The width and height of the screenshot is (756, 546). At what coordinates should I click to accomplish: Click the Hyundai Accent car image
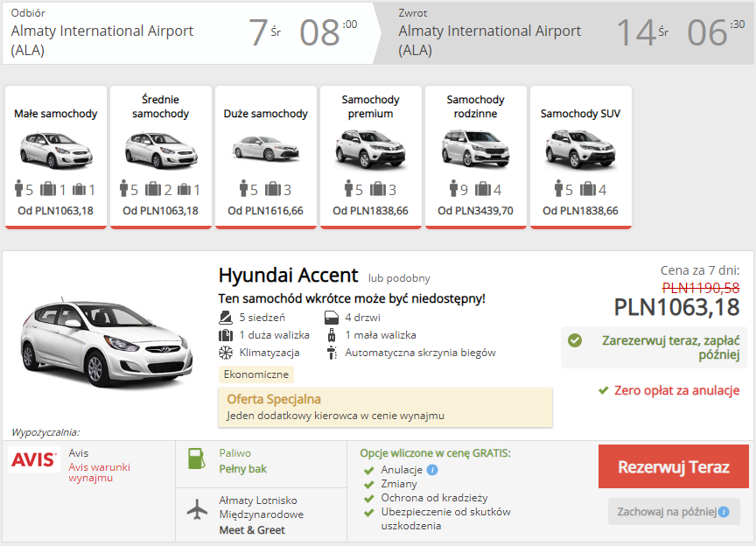[x=107, y=343]
